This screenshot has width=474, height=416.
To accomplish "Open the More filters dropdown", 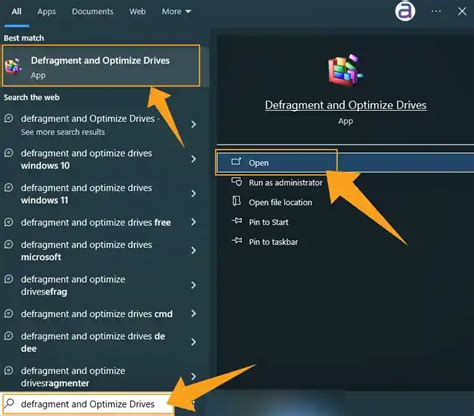I will [176, 12].
